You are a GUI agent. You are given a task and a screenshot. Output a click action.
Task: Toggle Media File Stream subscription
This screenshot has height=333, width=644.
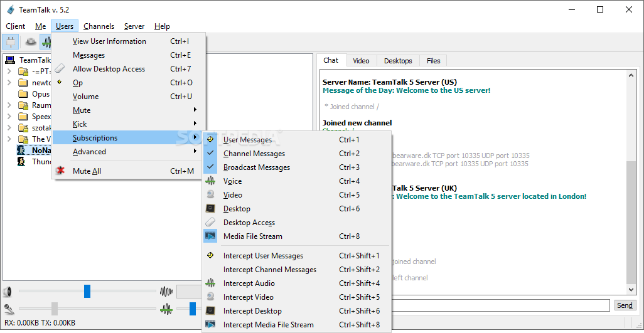(298, 236)
